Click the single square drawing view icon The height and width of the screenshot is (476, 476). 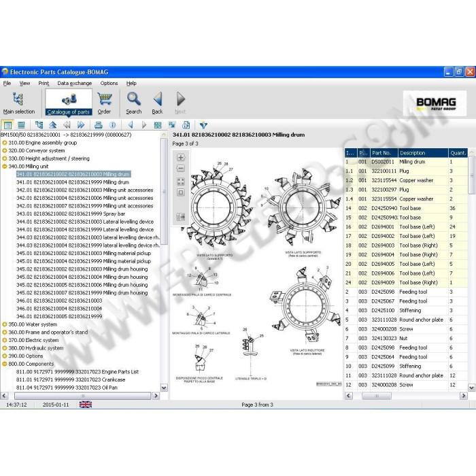[181, 192]
